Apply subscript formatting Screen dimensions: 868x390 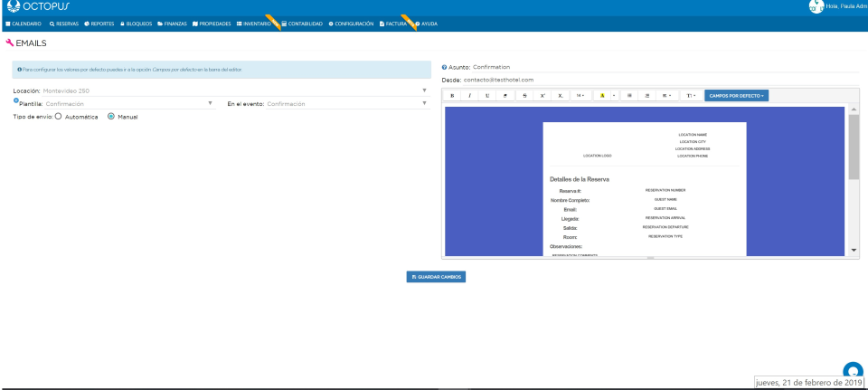(x=561, y=95)
